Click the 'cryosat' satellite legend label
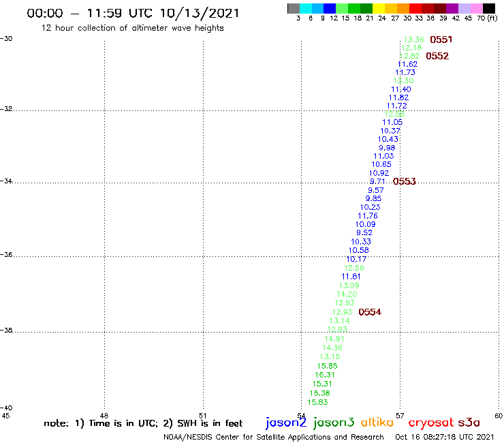Viewport: 504px width, 443px height. [430, 423]
